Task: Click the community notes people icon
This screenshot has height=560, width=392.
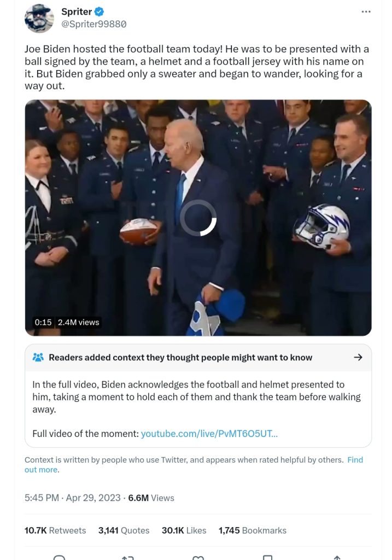Action: coord(38,357)
